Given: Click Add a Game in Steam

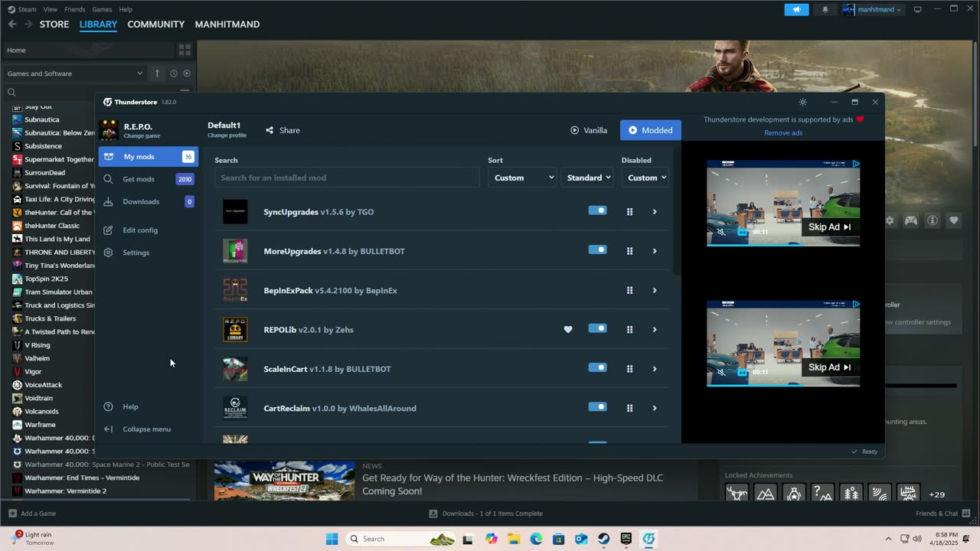Looking at the screenshot, I should click(32, 514).
